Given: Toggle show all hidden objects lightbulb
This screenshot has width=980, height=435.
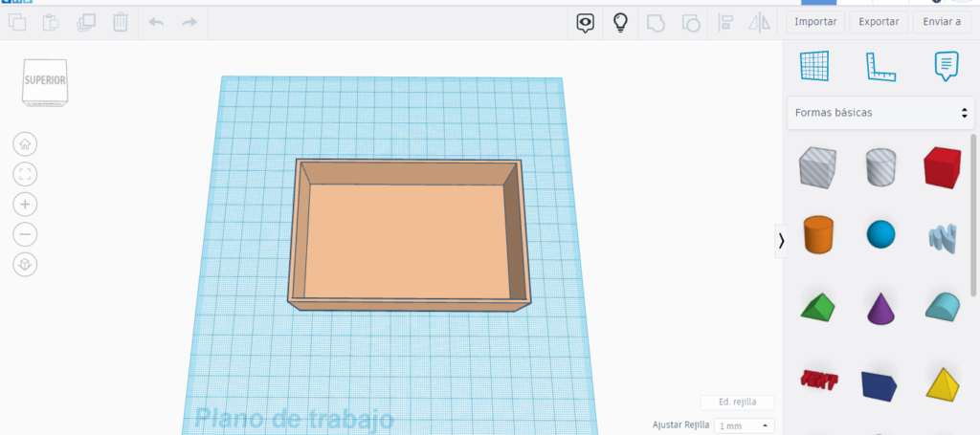Looking at the screenshot, I should [x=620, y=22].
